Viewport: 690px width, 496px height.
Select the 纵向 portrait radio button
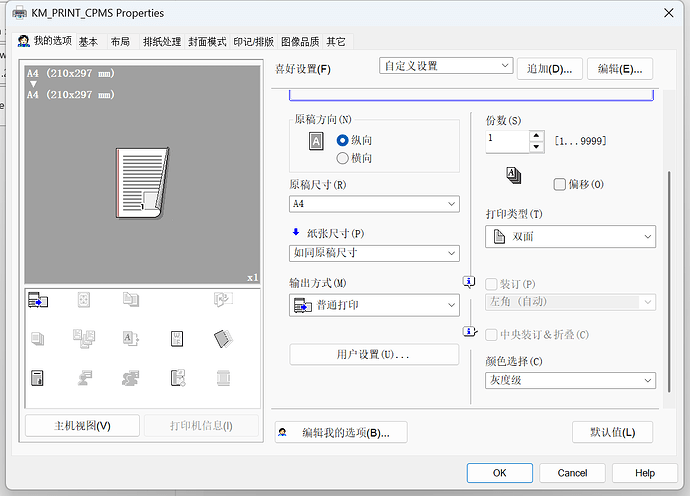[x=343, y=141]
